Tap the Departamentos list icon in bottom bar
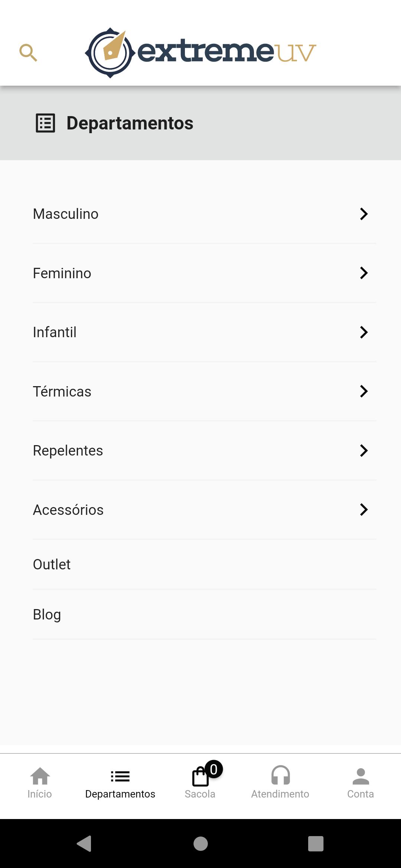Viewport: 401px width, 868px height. (x=120, y=776)
